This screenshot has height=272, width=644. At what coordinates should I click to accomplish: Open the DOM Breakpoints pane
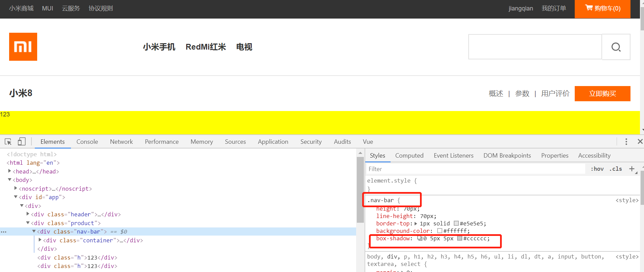pyautogui.click(x=507, y=156)
